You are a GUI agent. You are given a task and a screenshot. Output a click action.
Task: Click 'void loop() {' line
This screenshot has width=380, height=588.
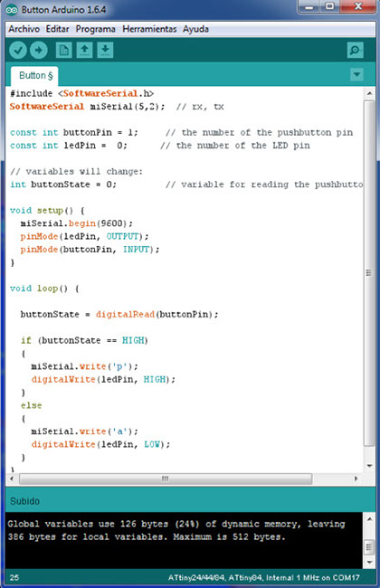44,289
